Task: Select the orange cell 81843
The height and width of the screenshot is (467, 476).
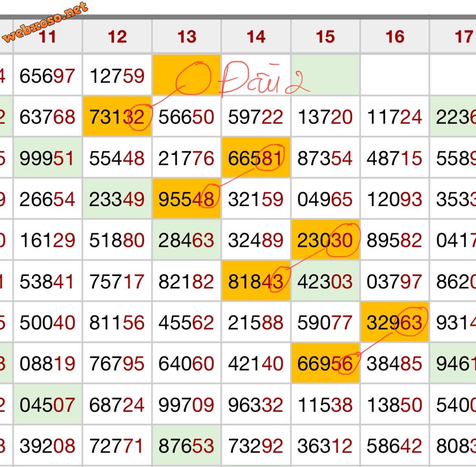Action: (x=256, y=282)
